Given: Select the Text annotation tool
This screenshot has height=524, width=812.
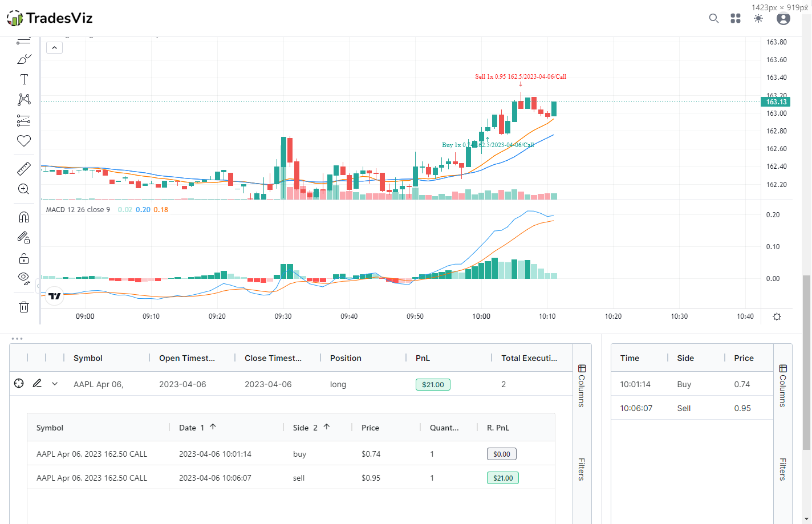Looking at the screenshot, I should pyautogui.click(x=24, y=79).
